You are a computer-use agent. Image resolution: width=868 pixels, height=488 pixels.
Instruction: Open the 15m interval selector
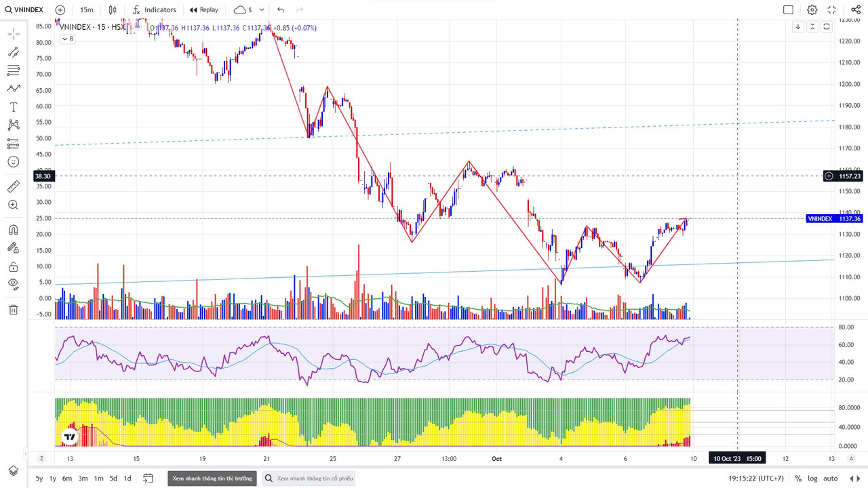pyautogui.click(x=87, y=9)
